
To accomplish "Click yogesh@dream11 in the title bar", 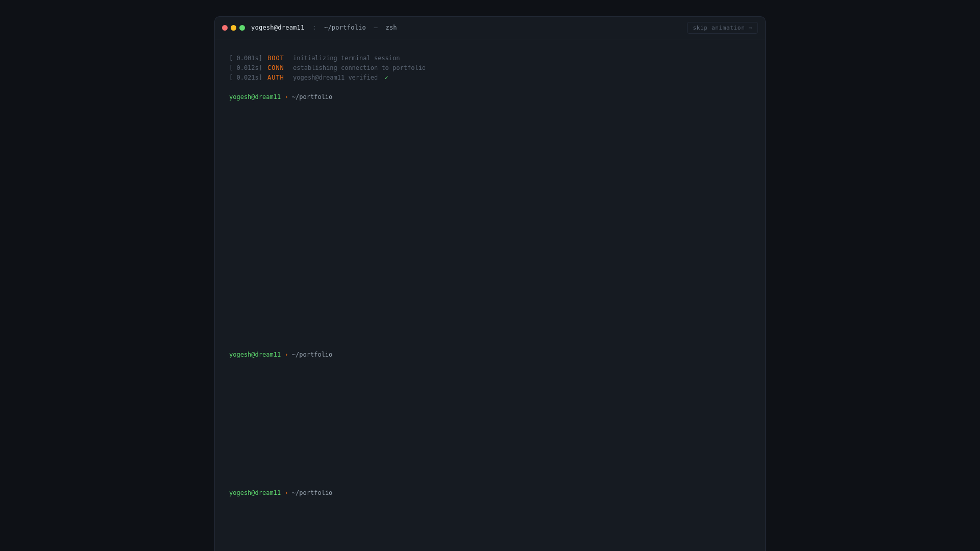I will point(278,28).
